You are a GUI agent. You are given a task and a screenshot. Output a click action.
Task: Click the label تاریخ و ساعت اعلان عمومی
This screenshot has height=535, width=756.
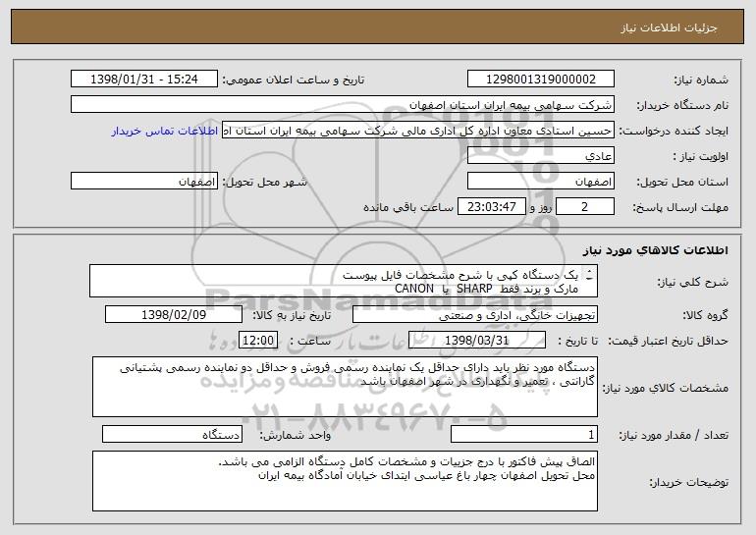click(x=294, y=80)
